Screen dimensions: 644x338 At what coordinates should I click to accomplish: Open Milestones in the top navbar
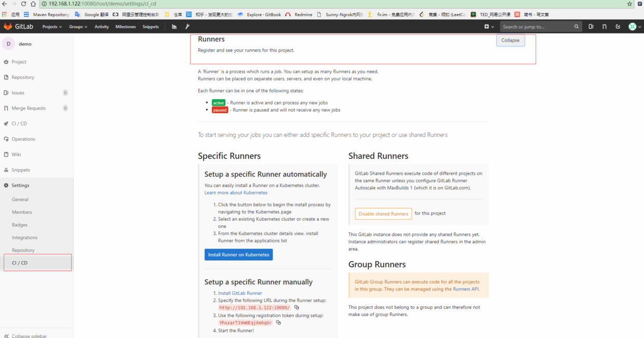[126, 27]
